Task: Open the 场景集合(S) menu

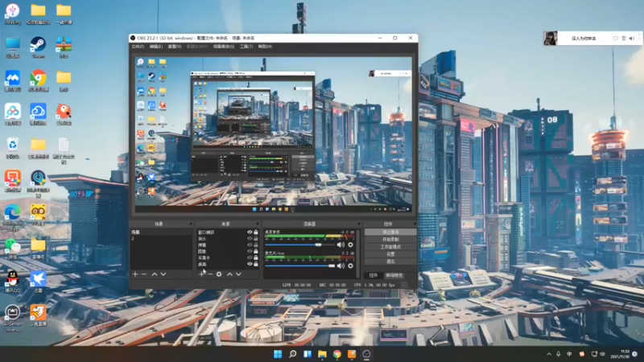Action: coord(224,47)
